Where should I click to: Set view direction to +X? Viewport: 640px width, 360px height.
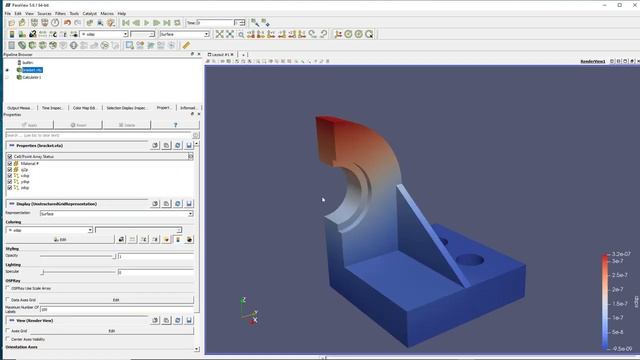click(251, 34)
